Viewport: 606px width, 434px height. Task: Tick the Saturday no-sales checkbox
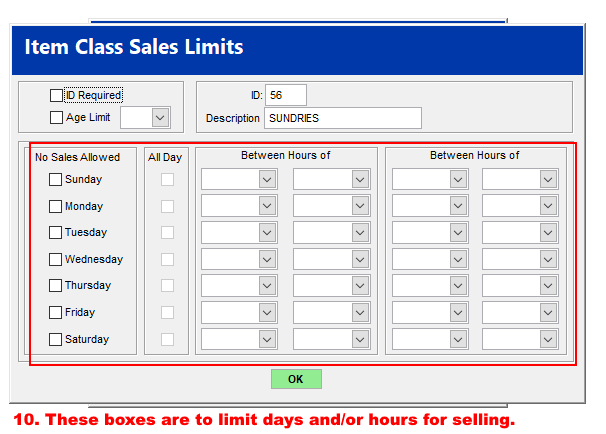(56, 339)
